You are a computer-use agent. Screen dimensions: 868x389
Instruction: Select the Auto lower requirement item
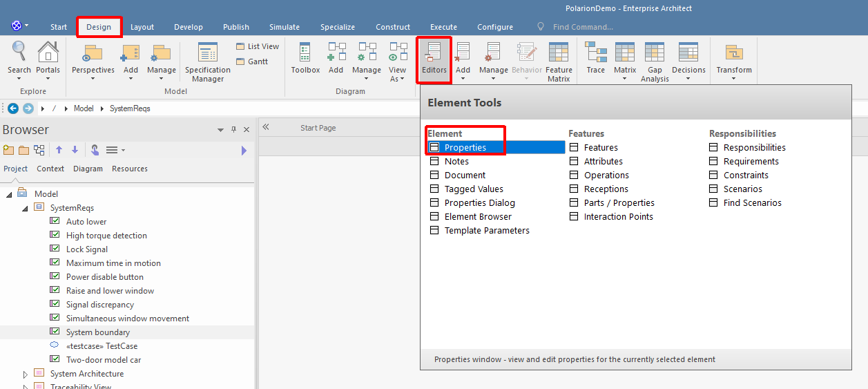[86, 222]
